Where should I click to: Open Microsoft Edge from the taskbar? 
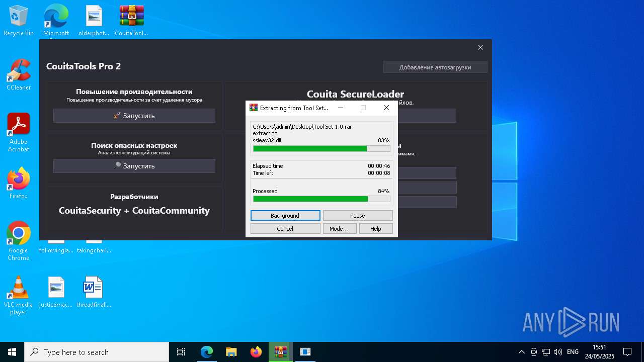click(x=207, y=352)
